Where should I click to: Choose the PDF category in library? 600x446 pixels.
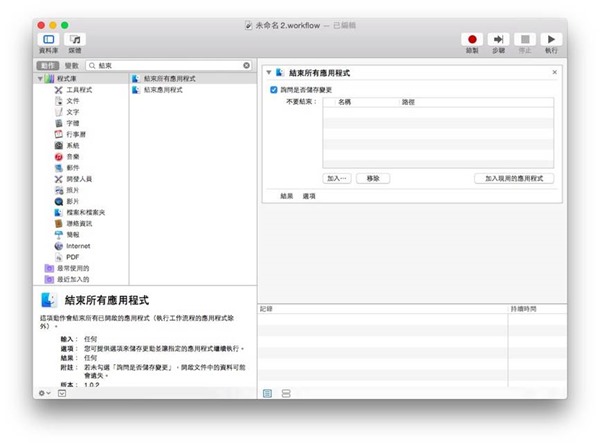pyautogui.click(x=72, y=256)
